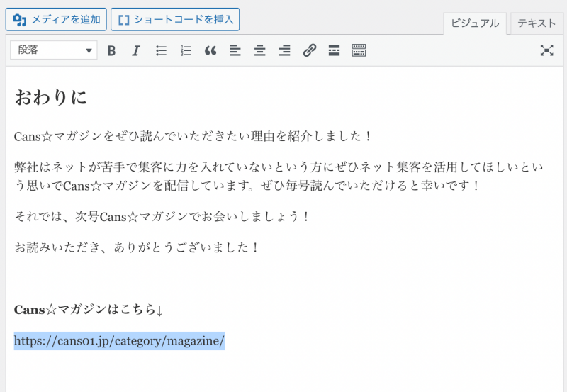Insert a bulleted list
Viewport: 567px width, 392px height.
pos(162,50)
